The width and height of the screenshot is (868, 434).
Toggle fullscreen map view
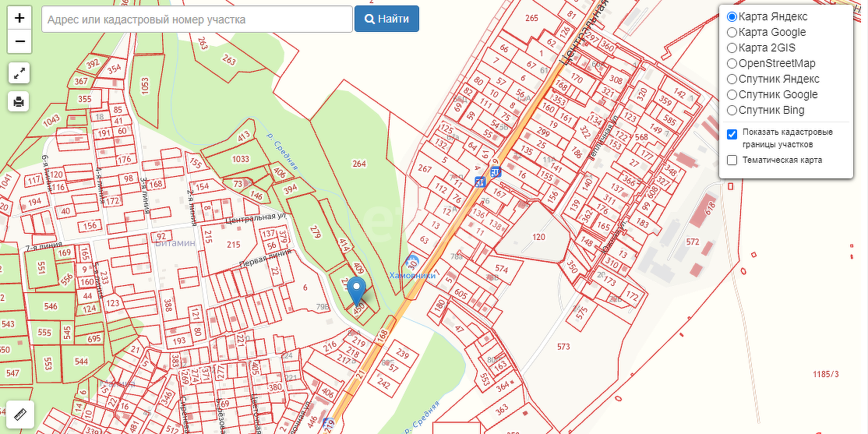19,74
